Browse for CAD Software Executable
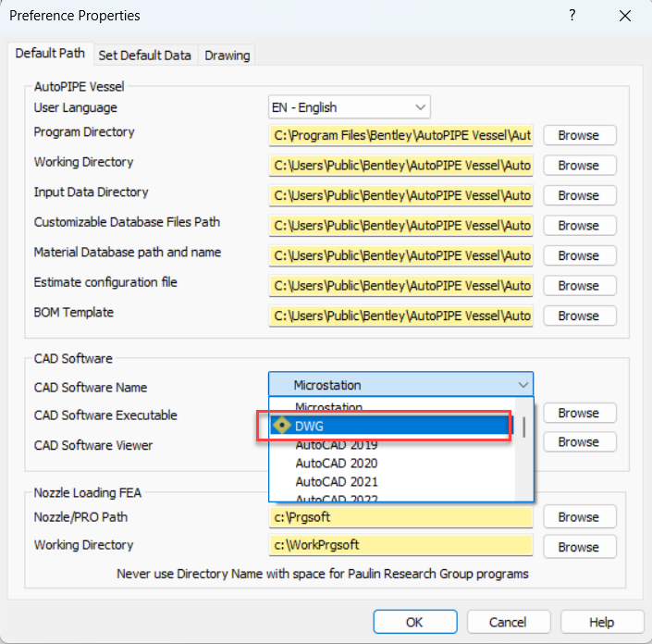Image resolution: width=652 pixels, height=644 pixels. click(x=580, y=413)
